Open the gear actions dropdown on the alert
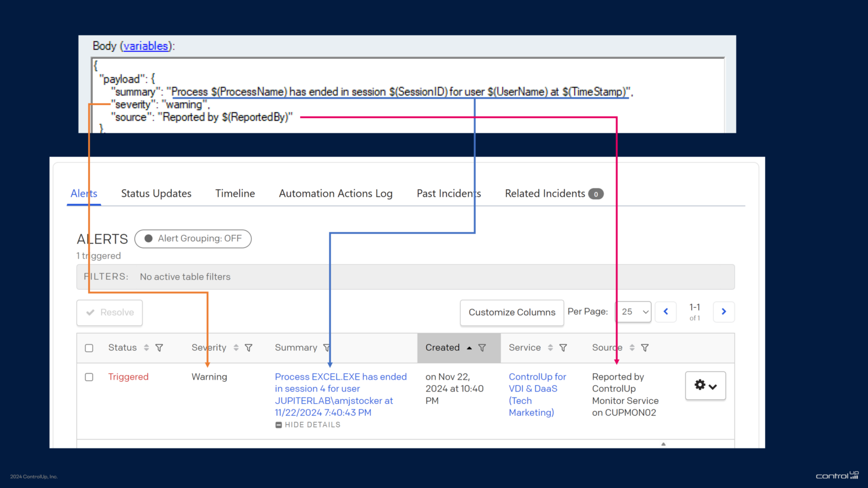 tap(705, 385)
